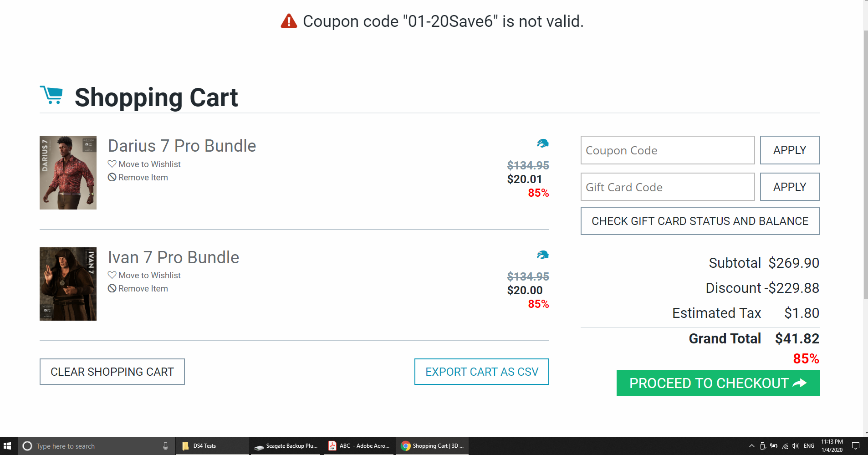Screen dimensions: 868x455
Task: Switch to DS4 Tests folder taskbar item
Action: pyautogui.click(x=204, y=446)
